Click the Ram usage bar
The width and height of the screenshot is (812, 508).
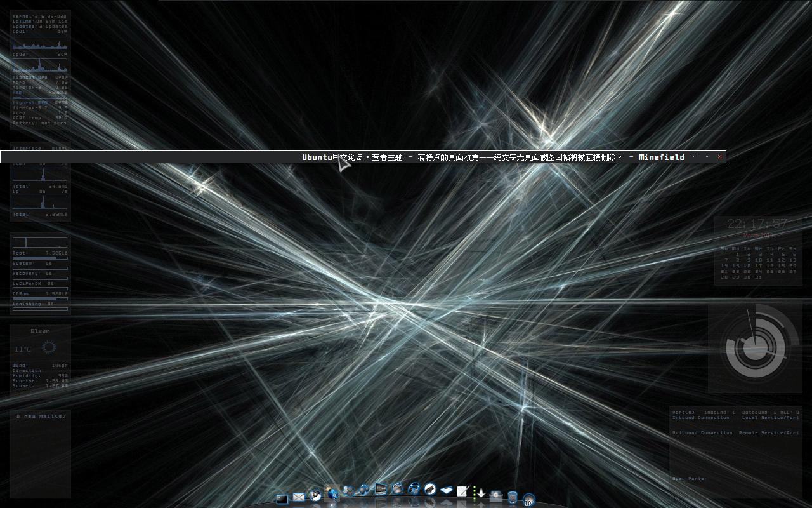[x=39, y=98]
